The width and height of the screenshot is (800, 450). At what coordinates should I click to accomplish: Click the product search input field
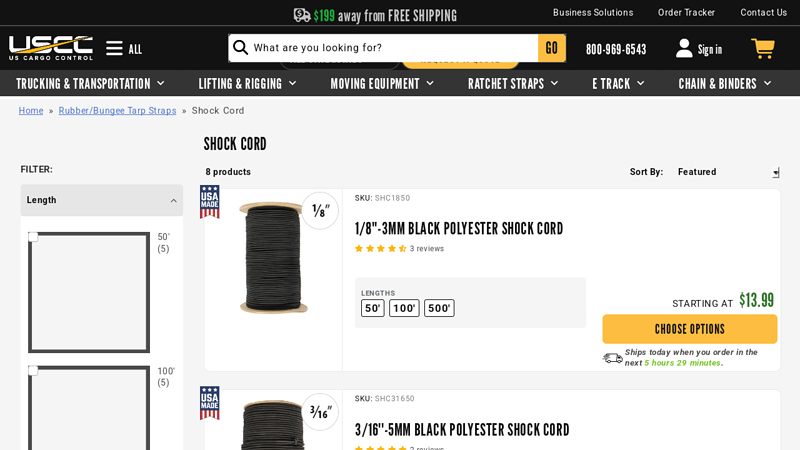392,48
